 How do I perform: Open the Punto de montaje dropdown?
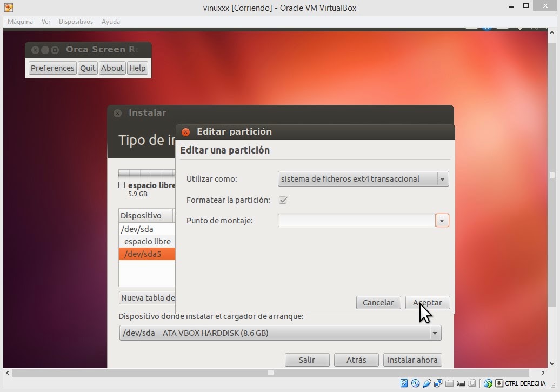click(x=442, y=220)
